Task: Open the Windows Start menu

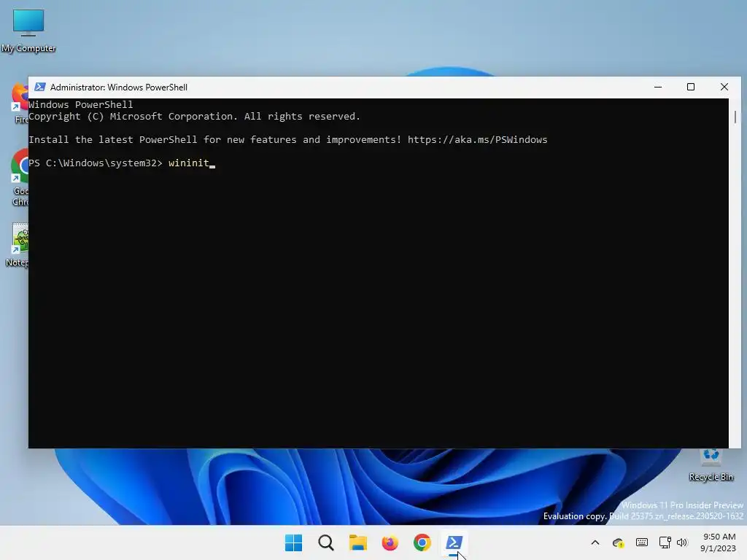Action: [x=293, y=542]
